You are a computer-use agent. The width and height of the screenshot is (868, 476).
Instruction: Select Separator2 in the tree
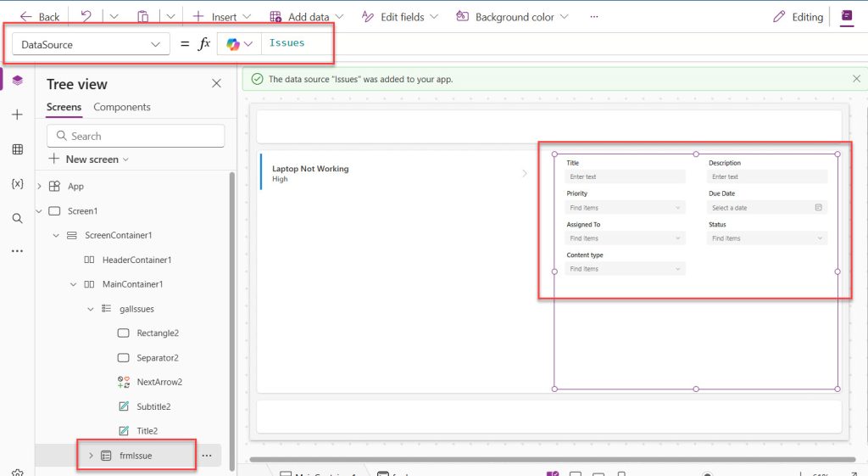click(158, 358)
